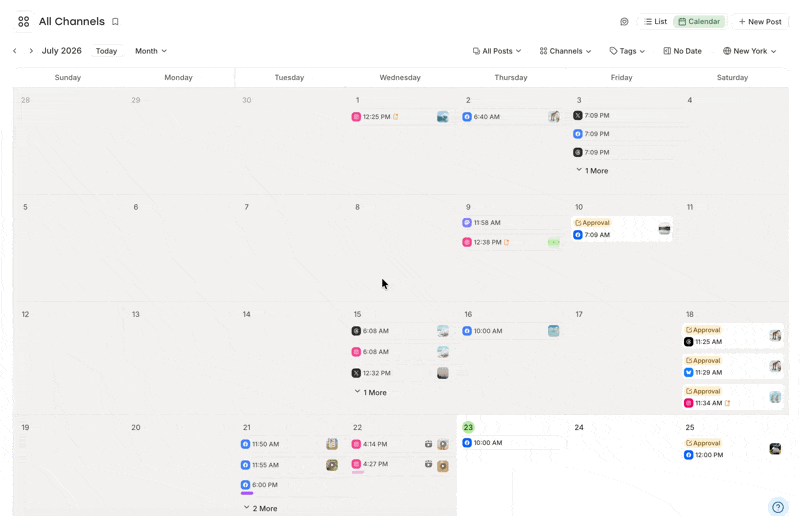The width and height of the screenshot is (800, 516).
Task: Switch to Calendar view
Action: coord(699,21)
